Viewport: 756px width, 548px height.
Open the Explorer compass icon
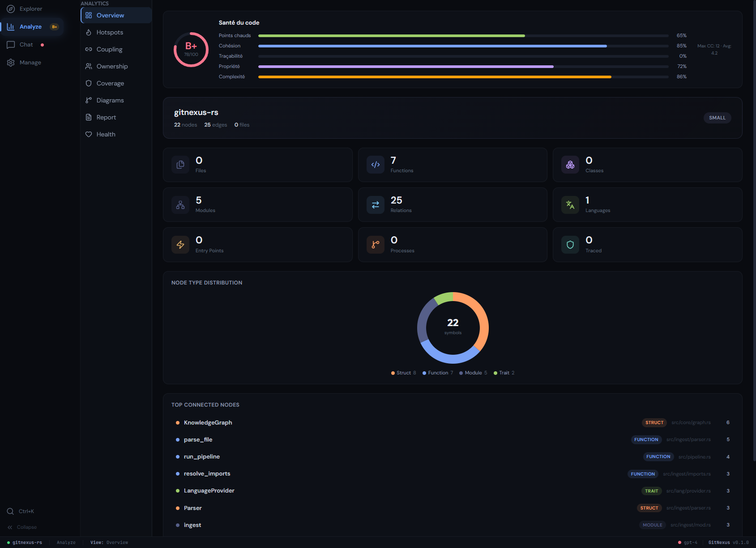(x=11, y=8)
